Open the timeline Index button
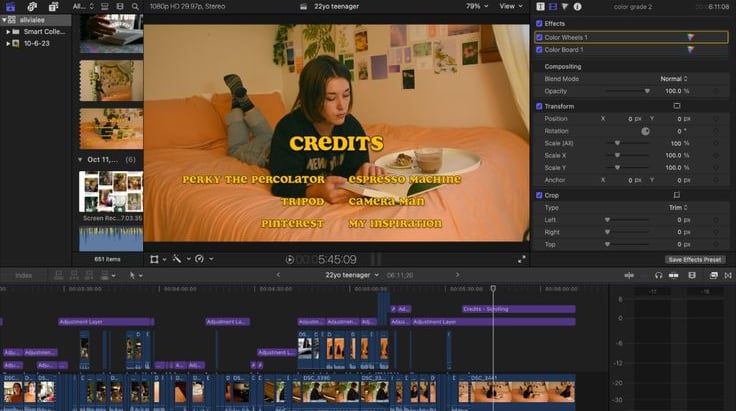 23,275
